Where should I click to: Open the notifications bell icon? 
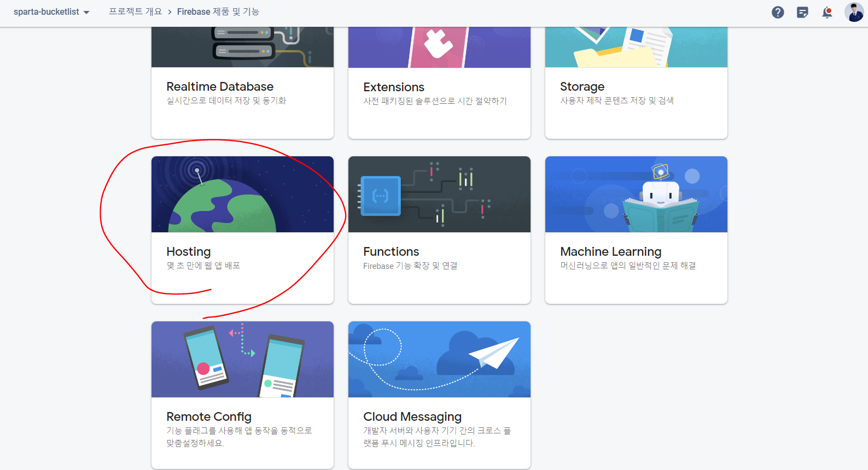[x=827, y=12]
